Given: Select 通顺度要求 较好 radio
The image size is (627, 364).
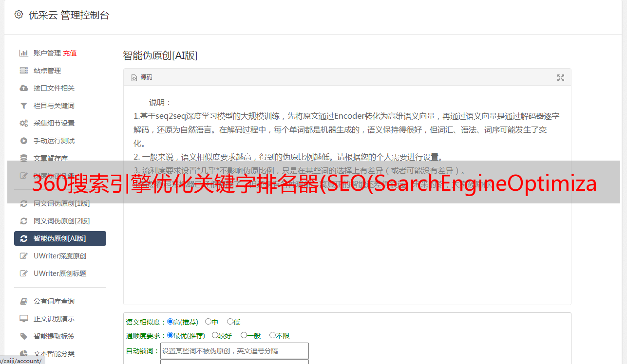Looking at the screenshot, I should 215,335.
